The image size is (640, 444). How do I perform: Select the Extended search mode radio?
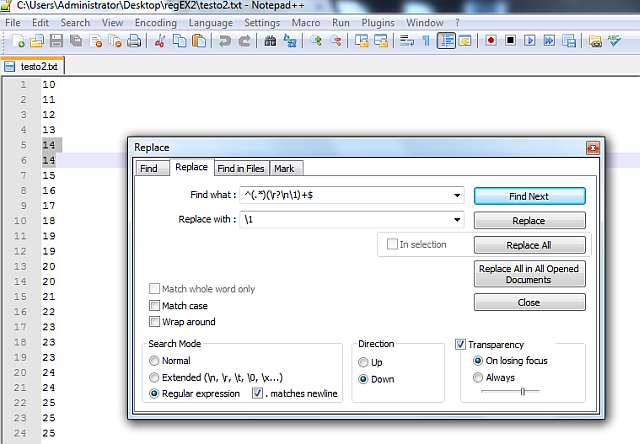[154, 377]
